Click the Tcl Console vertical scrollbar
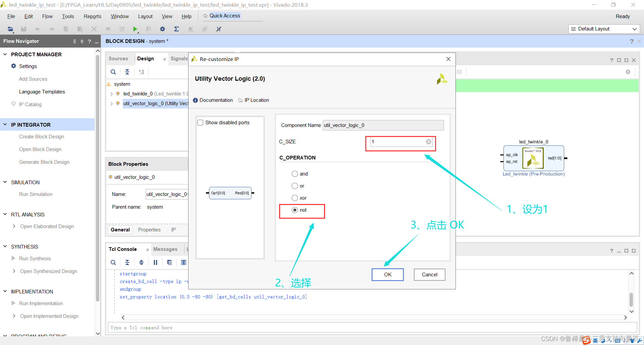This screenshot has width=644, height=345. click(x=631, y=299)
